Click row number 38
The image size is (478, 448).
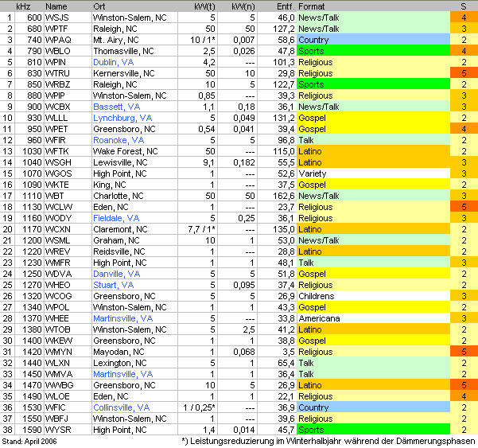7,430
